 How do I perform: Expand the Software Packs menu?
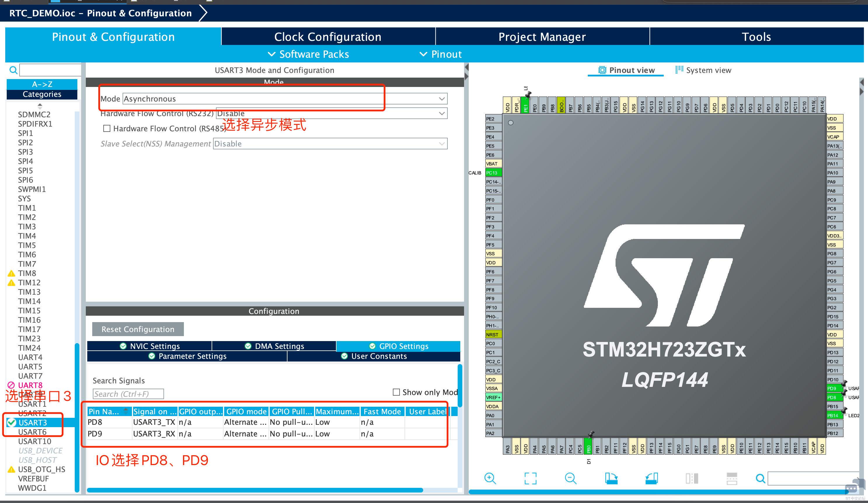click(308, 54)
